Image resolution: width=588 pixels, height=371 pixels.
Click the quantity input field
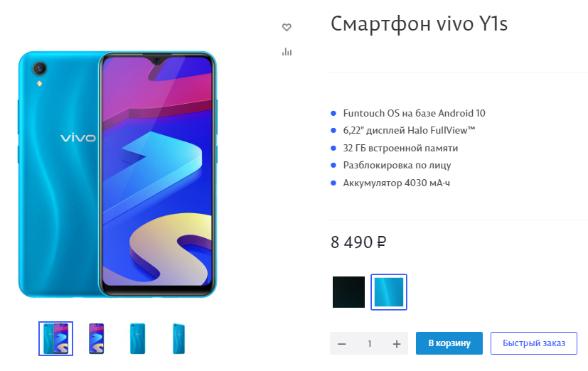(x=370, y=344)
